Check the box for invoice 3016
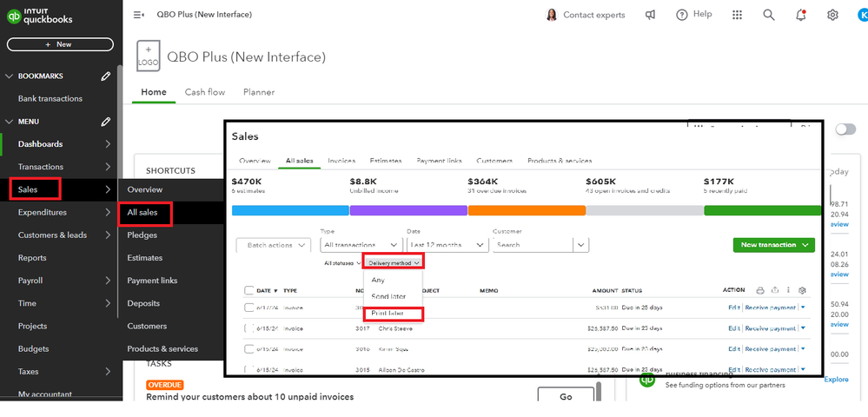 click(x=249, y=349)
